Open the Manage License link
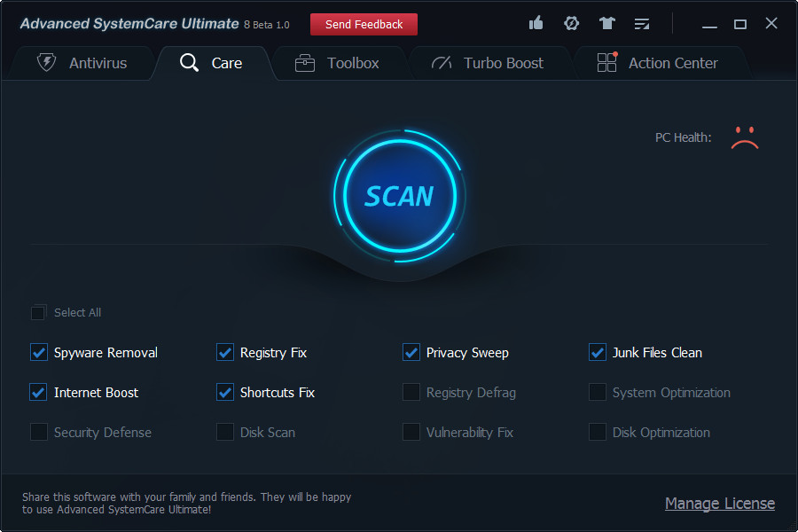The image size is (798, 532). click(720, 503)
